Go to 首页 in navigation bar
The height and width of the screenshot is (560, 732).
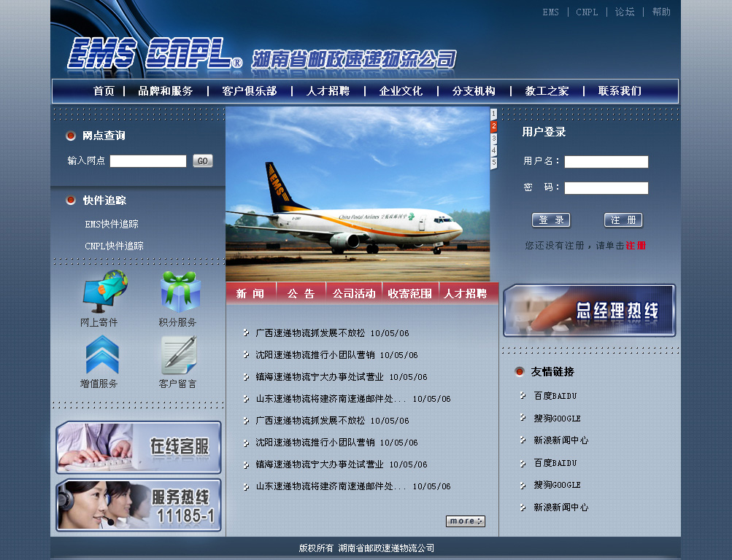point(104,91)
